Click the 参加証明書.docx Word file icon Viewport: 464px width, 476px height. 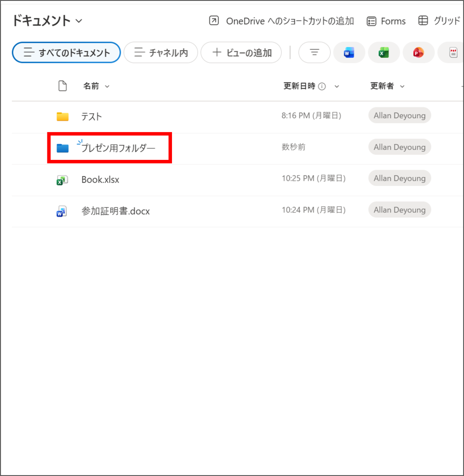(x=62, y=212)
